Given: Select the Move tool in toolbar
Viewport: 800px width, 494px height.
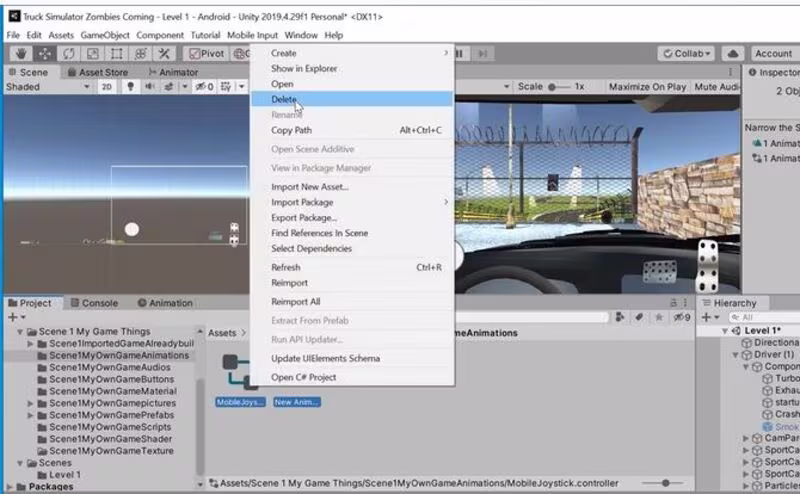Looking at the screenshot, I should click(45, 54).
